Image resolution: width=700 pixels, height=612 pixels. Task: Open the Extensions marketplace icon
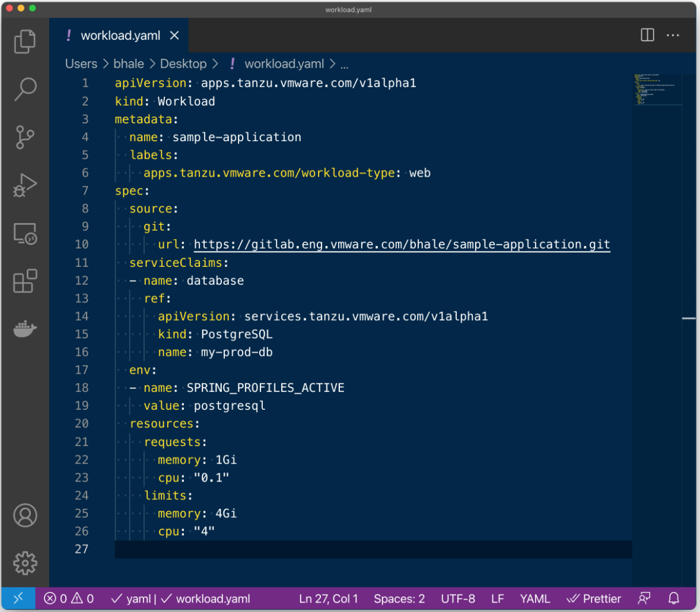pyautogui.click(x=25, y=281)
